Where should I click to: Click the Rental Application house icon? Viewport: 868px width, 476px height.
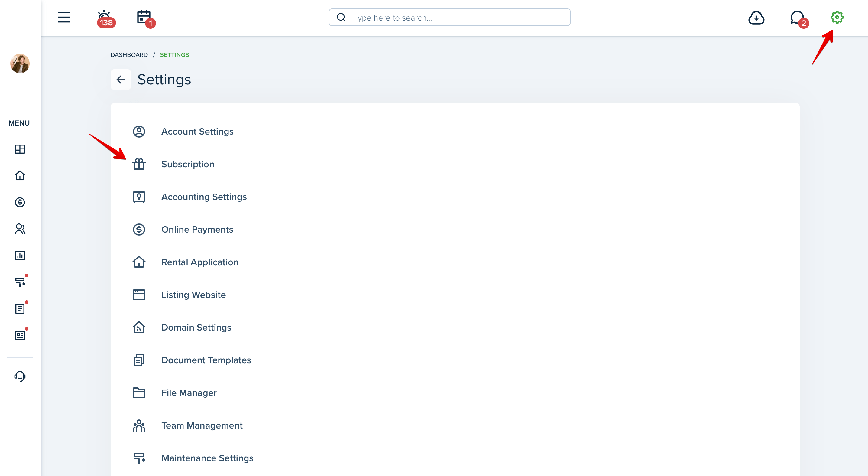[x=139, y=262]
